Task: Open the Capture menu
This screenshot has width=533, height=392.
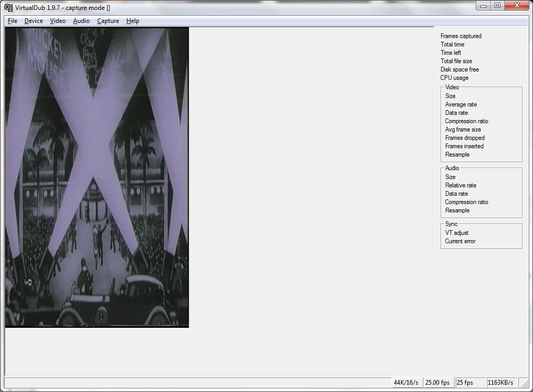Action: 108,21
